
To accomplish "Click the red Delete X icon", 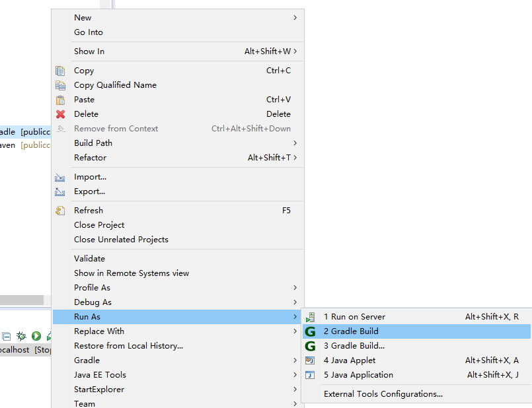I will (60, 114).
